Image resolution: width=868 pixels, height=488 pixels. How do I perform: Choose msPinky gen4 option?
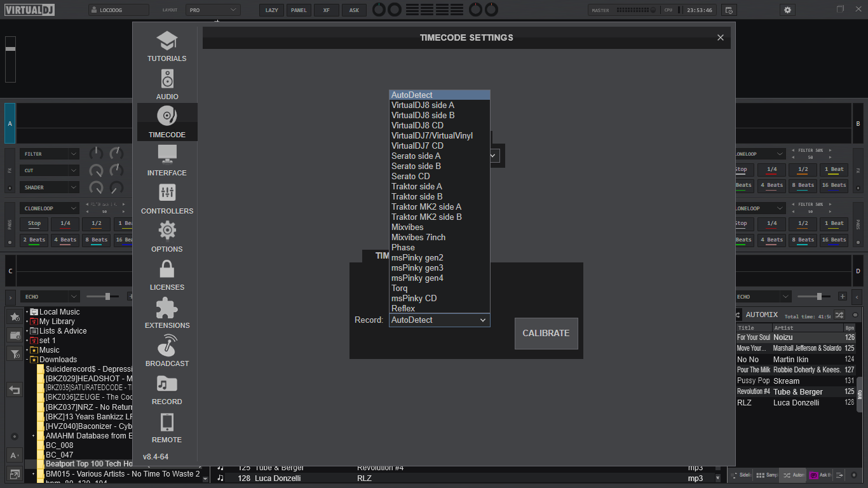click(440, 278)
